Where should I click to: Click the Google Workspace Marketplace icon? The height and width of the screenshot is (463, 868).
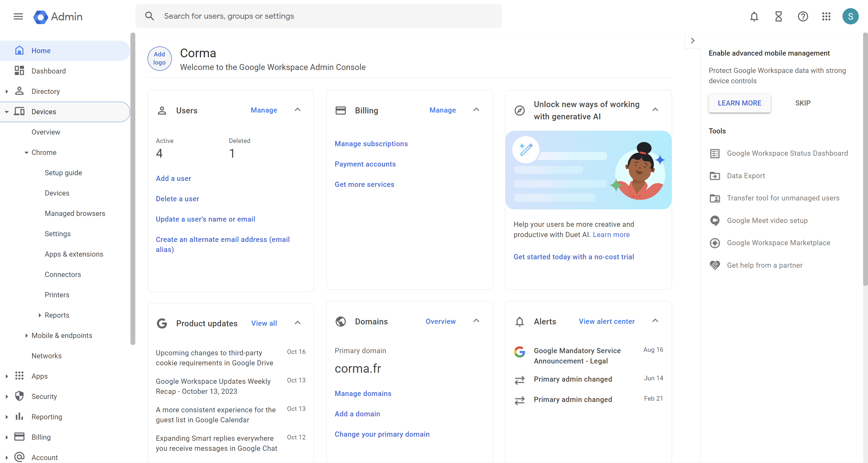point(715,243)
